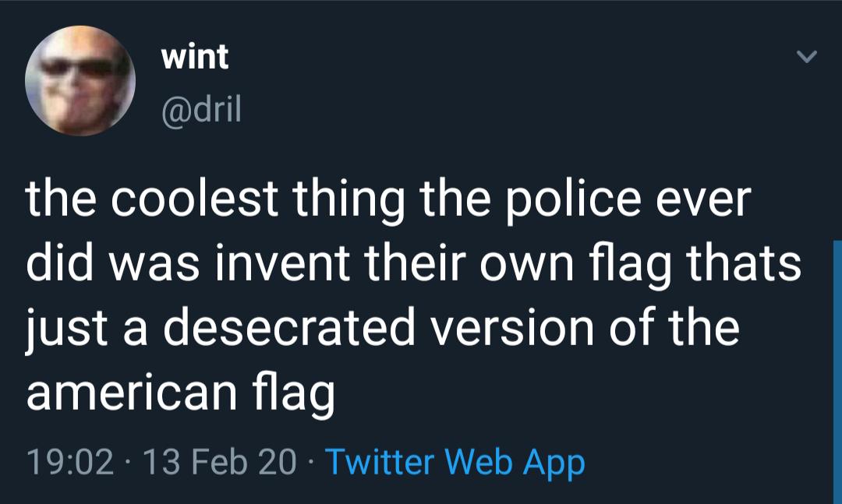Screen dimensions: 842x504
Task: Click the word 'version' in the tweet
Action: click(x=513, y=327)
